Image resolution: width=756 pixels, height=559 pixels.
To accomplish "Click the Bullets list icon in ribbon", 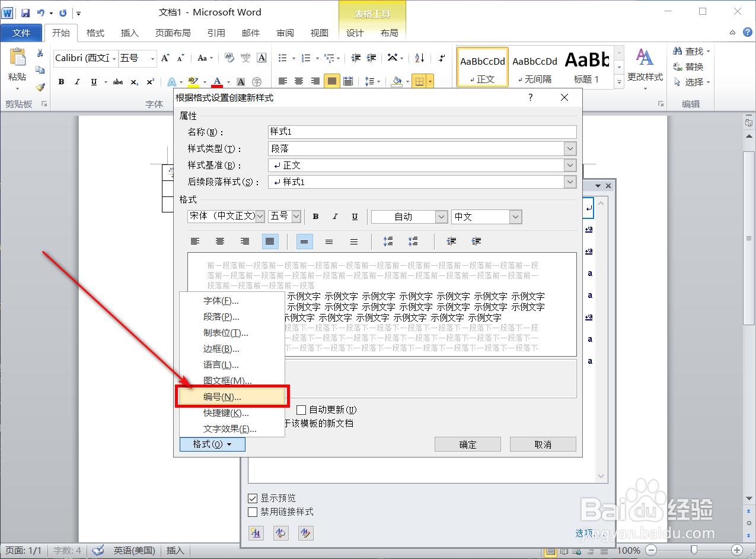I will click(283, 58).
